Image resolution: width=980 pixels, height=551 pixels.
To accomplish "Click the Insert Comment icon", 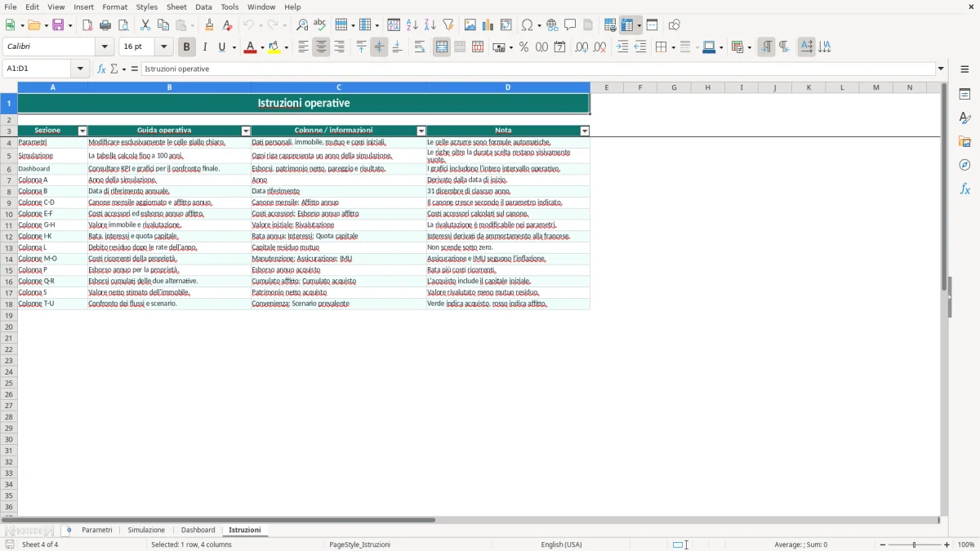I will (x=570, y=25).
